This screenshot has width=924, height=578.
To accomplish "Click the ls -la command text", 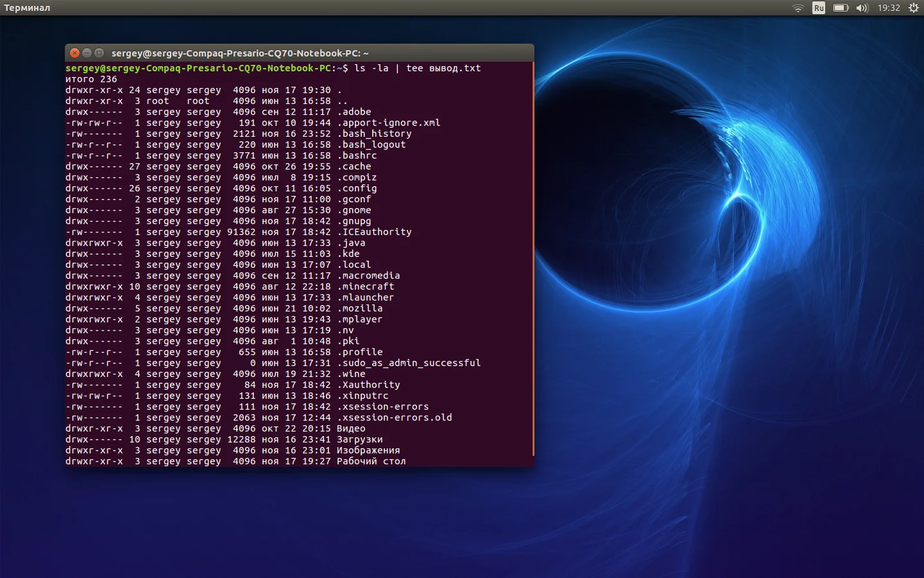I will 372,68.
